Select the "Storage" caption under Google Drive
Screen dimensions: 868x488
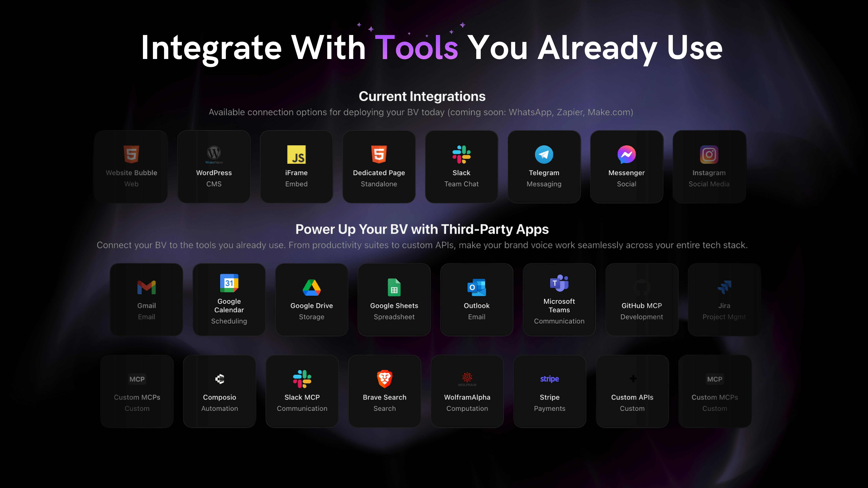pyautogui.click(x=312, y=317)
